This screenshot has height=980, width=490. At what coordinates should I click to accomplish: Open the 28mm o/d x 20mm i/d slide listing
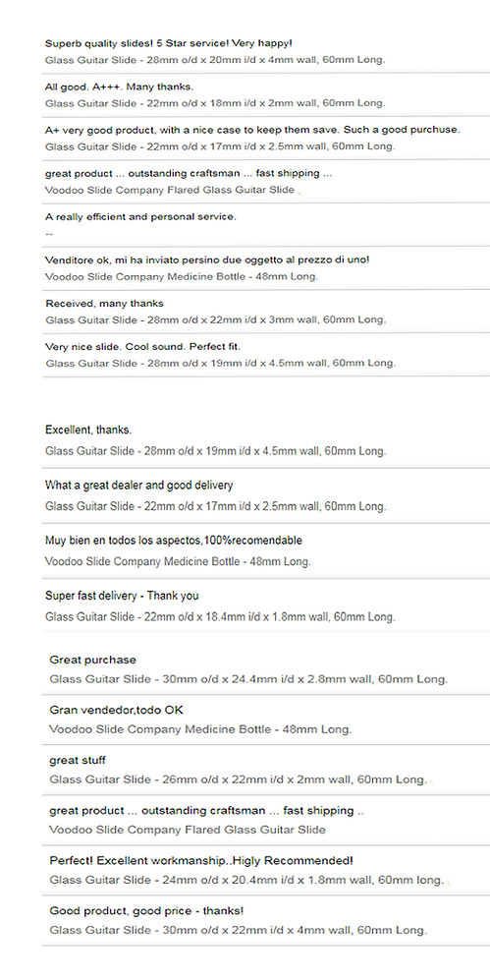215,60
